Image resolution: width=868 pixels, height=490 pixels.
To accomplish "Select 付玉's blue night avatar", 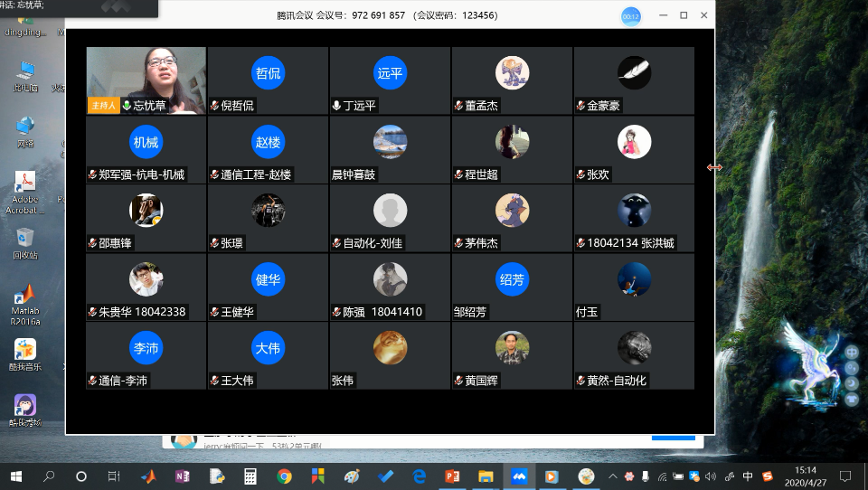I will (635, 279).
